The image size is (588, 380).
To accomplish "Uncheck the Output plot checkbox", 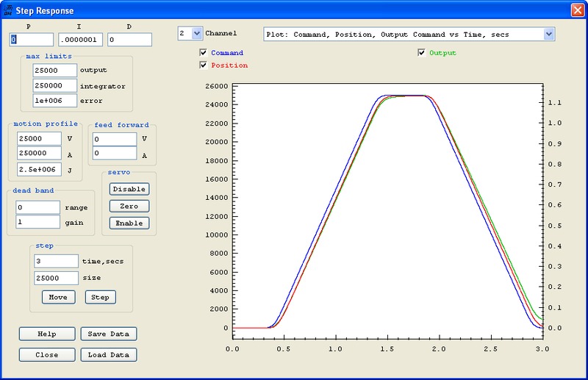I will point(422,53).
